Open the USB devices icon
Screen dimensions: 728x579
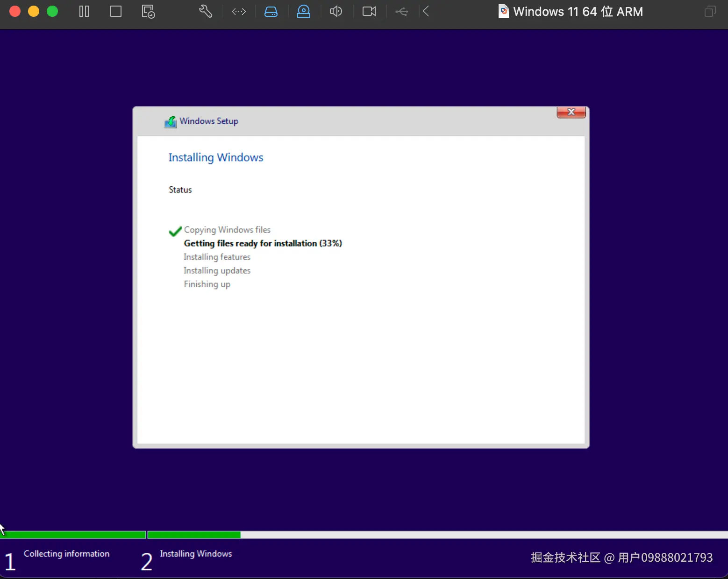[401, 12]
